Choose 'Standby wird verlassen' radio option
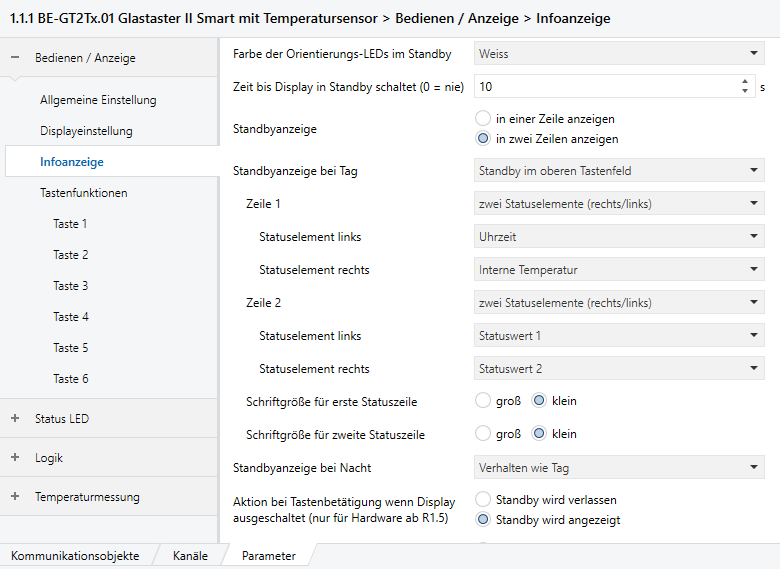The height and width of the screenshot is (569, 780). point(484,499)
